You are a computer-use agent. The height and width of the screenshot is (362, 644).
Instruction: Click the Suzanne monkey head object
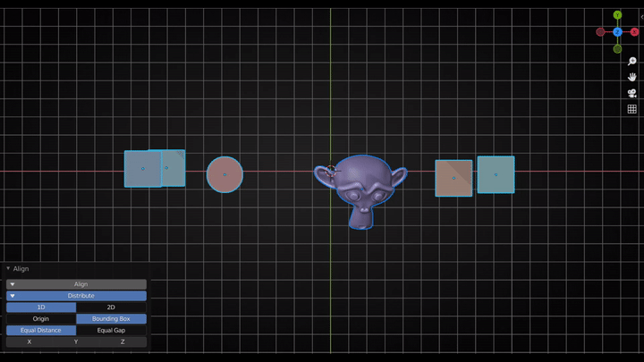(363, 189)
